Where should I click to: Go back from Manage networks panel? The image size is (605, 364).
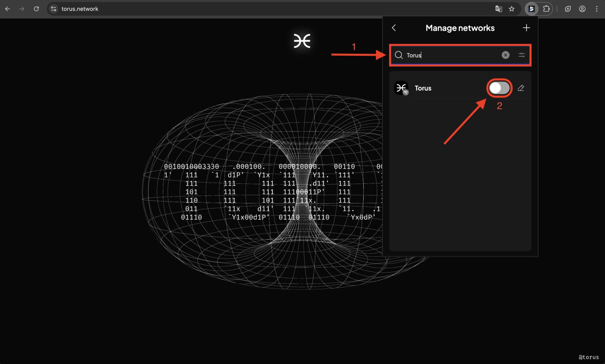click(x=394, y=28)
